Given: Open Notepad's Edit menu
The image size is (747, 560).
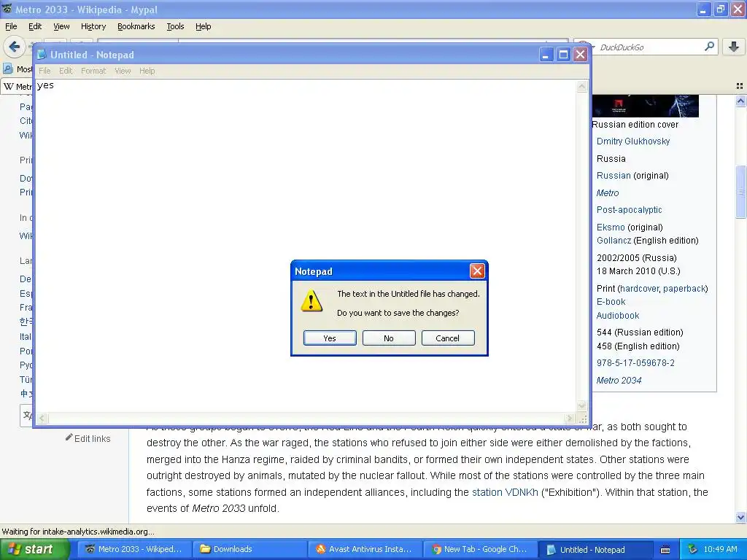Looking at the screenshot, I should coord(66,71).
